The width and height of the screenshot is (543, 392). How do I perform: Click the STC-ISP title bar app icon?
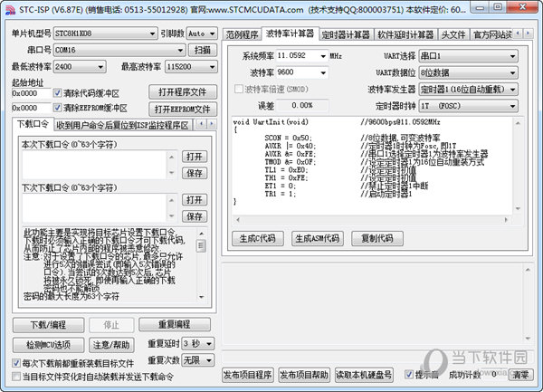(x=10, y=10)
